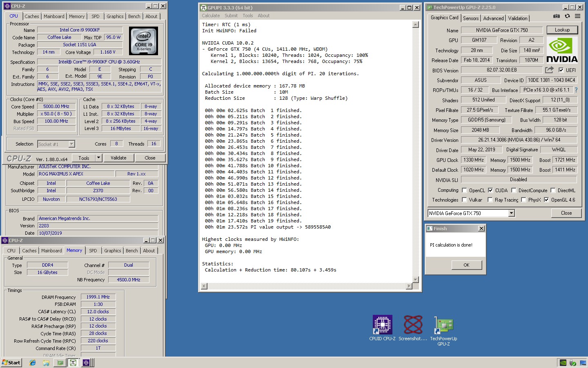This screenshot has width=588, height=368.
Task: Click the Intel Core i9 logo in CPU-Z
Action: pos(143,41)
